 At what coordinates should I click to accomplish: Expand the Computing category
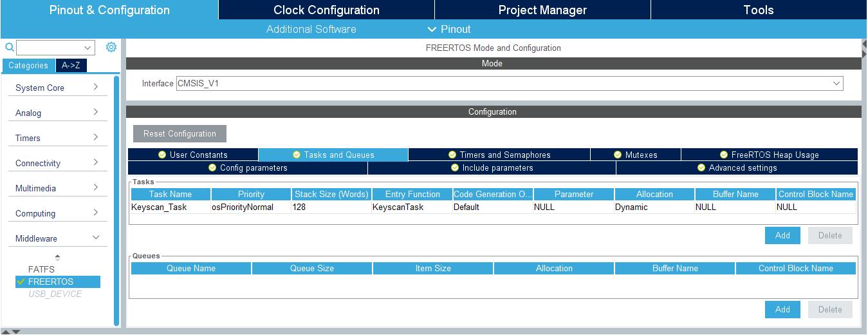(x=57, y=213)
